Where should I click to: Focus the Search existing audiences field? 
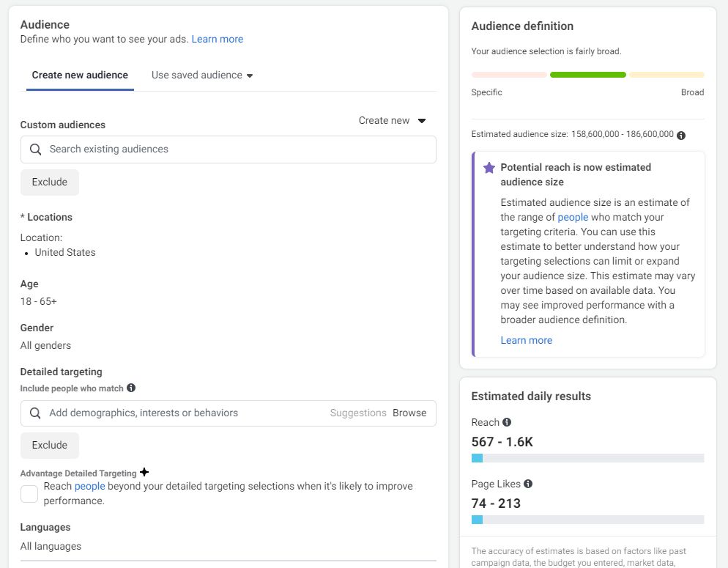click(x=228, y=150)
